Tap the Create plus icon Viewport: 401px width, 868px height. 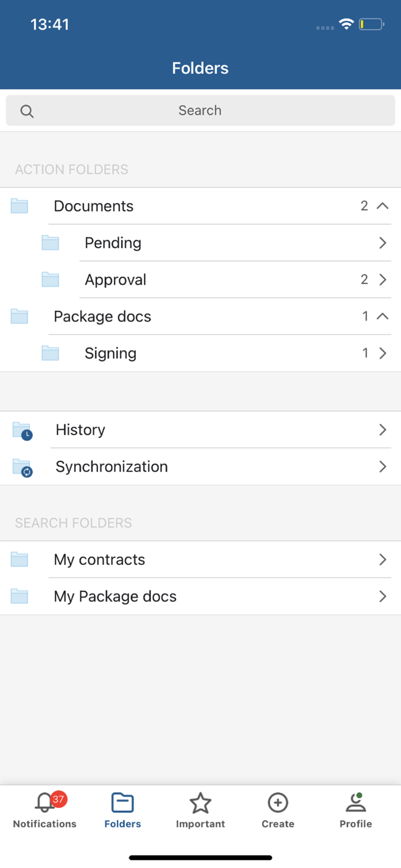click(278, 803)
